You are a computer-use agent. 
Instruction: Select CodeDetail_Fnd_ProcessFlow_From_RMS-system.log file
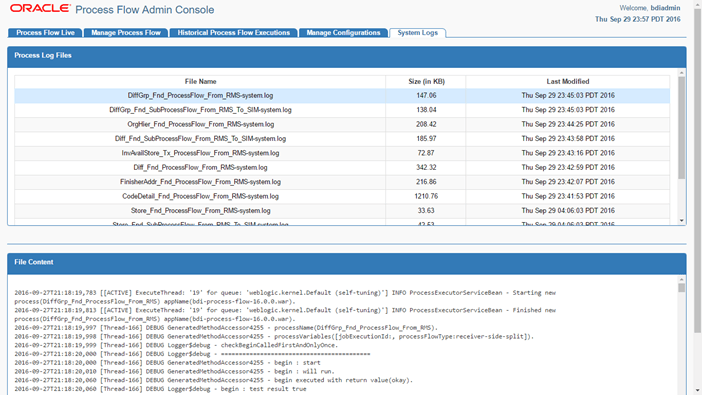click(200, 196)
